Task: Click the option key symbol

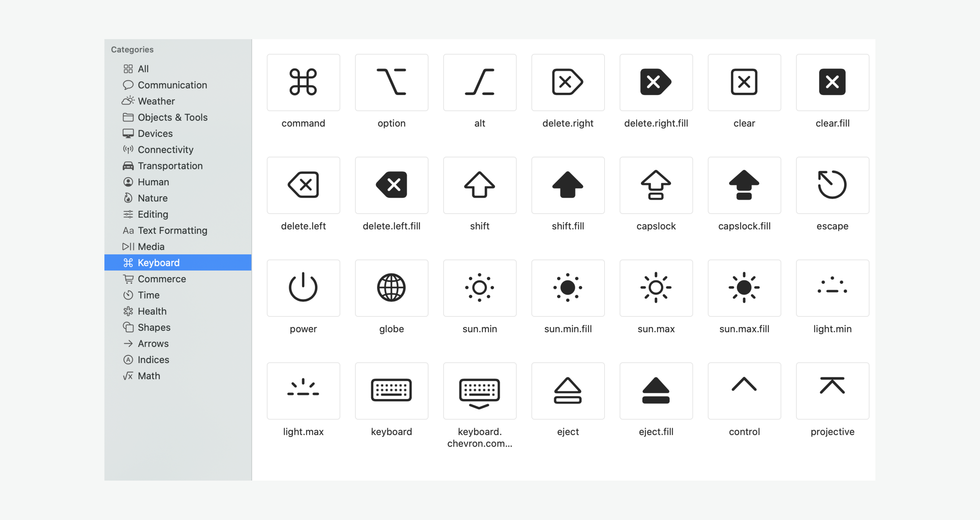Action: pyautogui.click(x=392, y=82)
